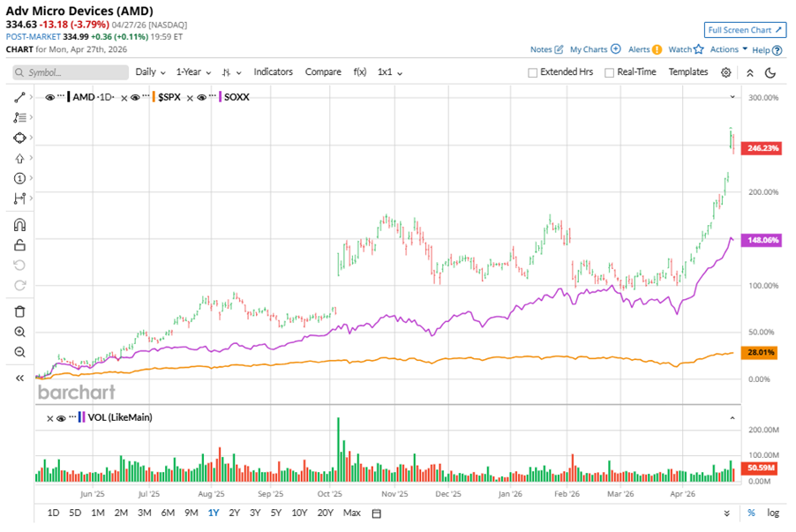The image size is (796, 532).
Task: Select the 3M range tab
Action: coord(145,513)
